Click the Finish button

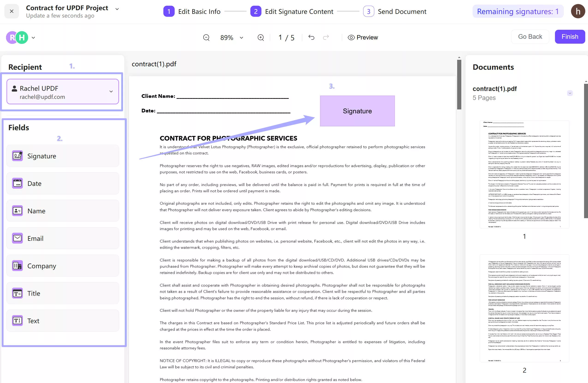pos(570,37)
